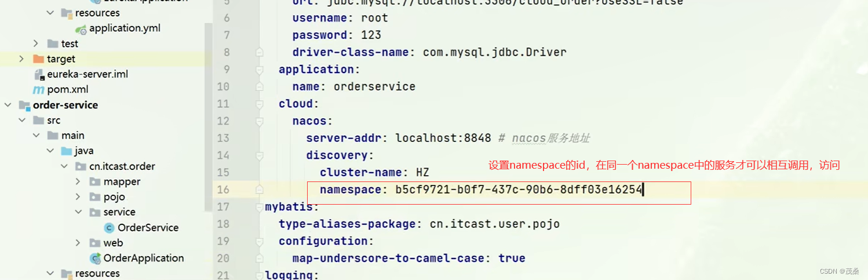The height and width of the screenshot is (280, 868).
Task: Click the test folder icon
Action: coord(53,43)
